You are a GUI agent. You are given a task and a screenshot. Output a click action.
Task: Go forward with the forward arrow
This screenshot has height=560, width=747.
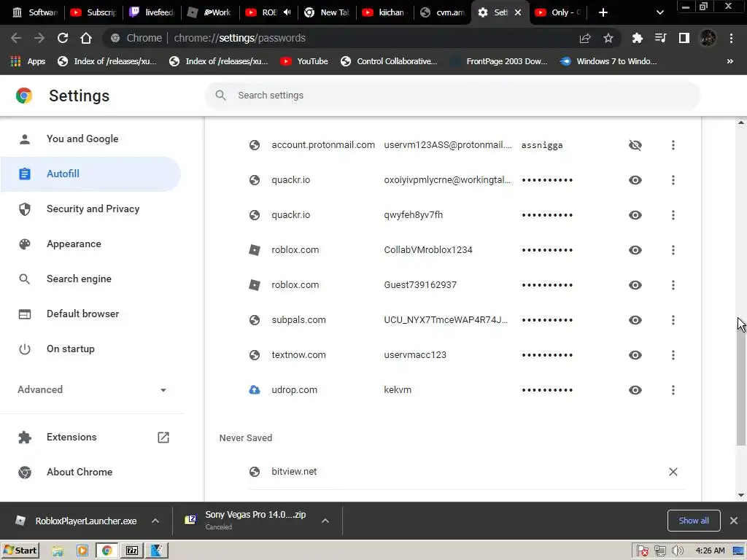[39, 38]
